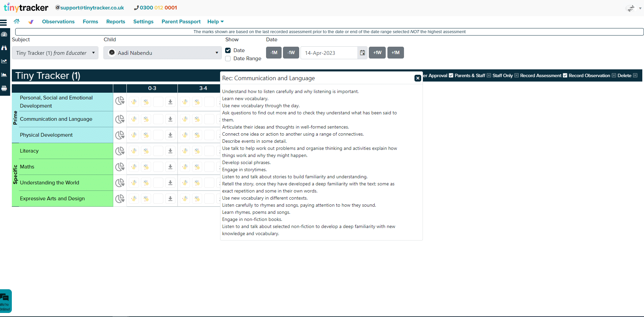Open pie chart for Personal, Social and Emotional Development
Viewport: 644px width, 317px height.
120,101
